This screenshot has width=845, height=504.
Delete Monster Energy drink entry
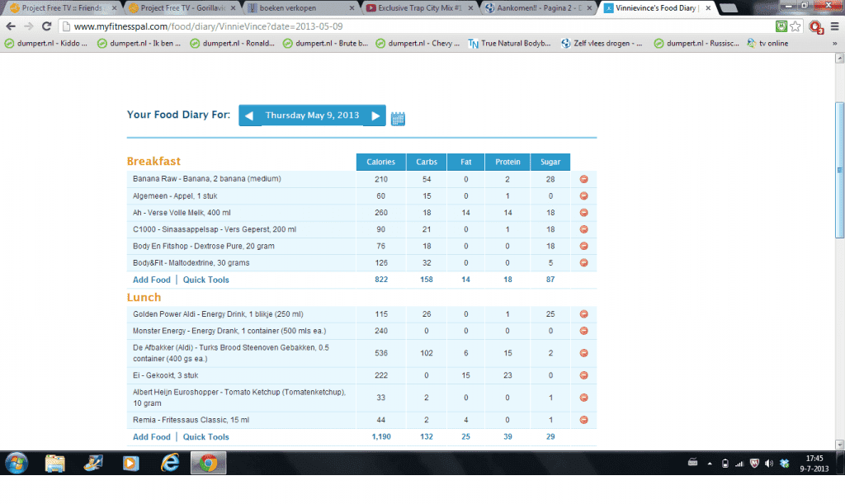pyautogui.click(x=583, y=331)
